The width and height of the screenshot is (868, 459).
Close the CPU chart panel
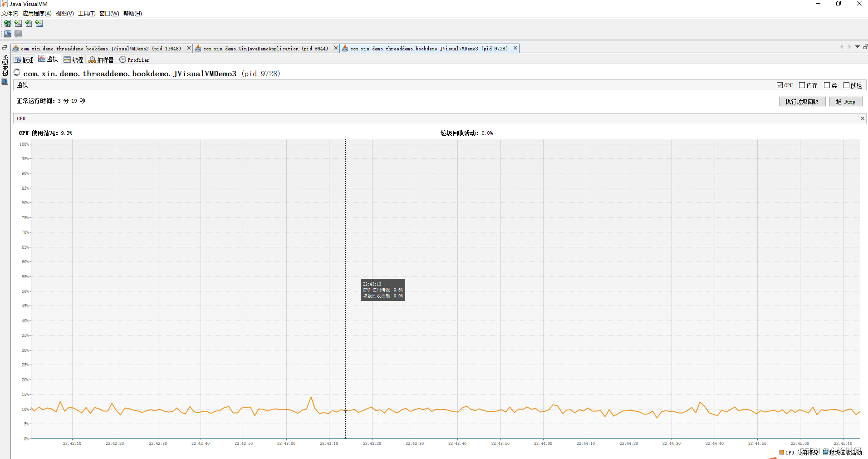click(863, 118)
